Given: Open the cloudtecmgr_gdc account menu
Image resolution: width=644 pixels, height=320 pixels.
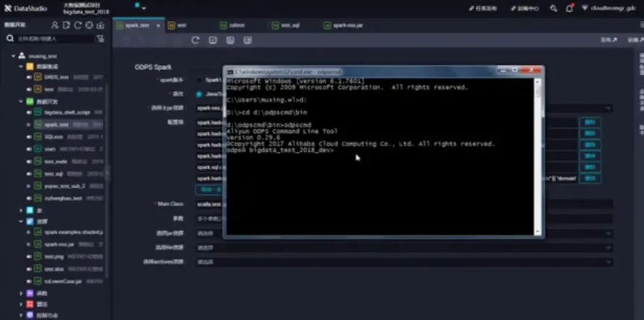Looking at the screenshot, I should [609, 8].
